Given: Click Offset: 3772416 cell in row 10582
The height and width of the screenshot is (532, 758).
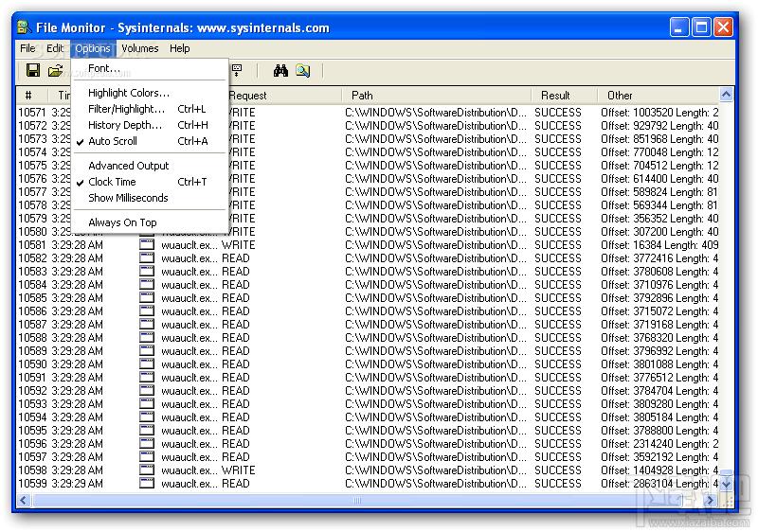Looking at the screenshot, I should 659,258.
